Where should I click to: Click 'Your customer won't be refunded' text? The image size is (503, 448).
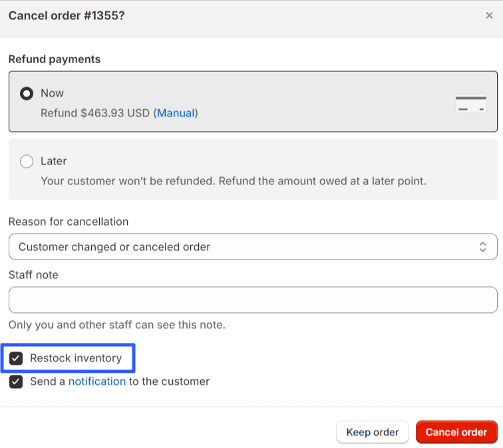tap(234, 181)
